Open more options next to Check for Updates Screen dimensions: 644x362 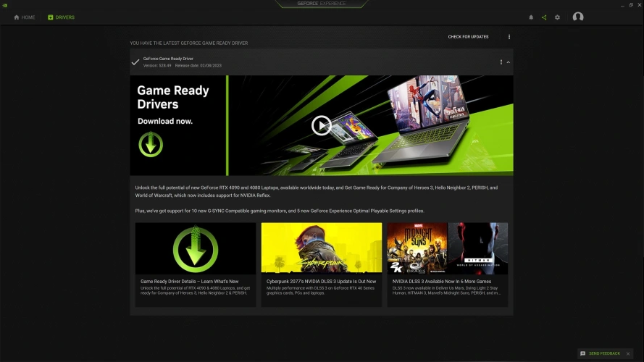pos(509,37)
